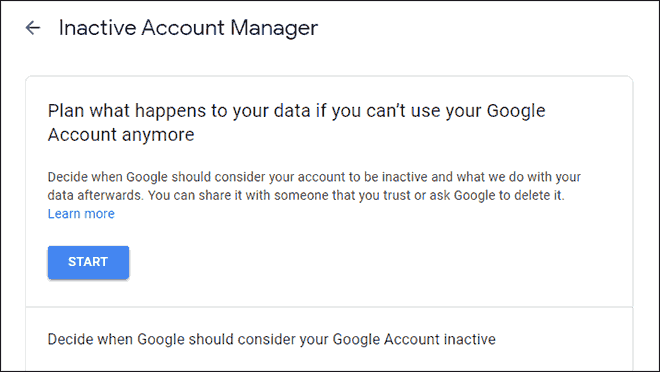
Task: Select the Inactive Account Manager page title
Action: point(188,28)
